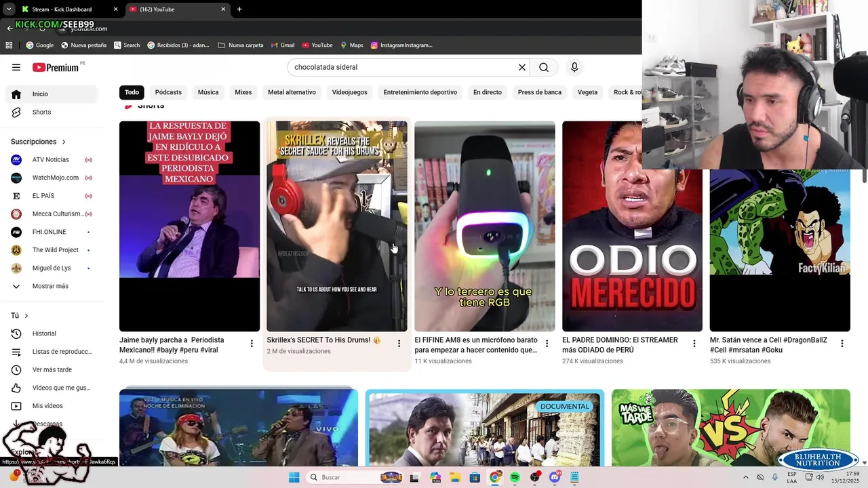The width and height of the screenshot is (868, 488).
Task: Open the DOCUMENTAL video thumbnail
Action: click(x=485, y=428)
